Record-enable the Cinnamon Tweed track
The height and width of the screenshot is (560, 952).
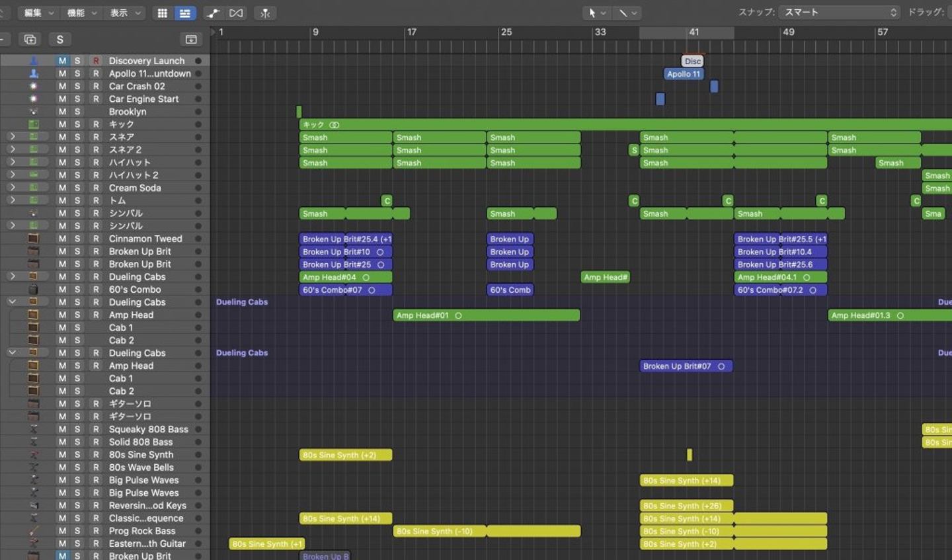tap(96, 239)
